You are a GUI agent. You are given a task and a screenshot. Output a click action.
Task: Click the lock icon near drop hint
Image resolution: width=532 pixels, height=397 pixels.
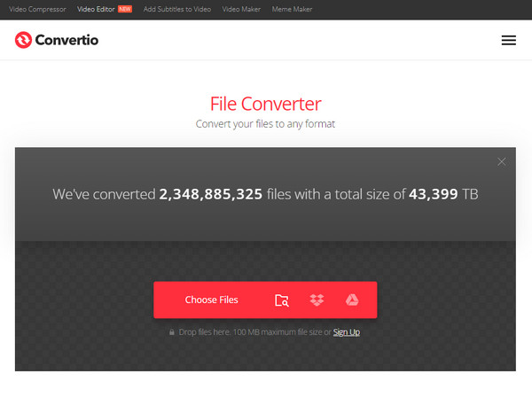tap(172, 332)
